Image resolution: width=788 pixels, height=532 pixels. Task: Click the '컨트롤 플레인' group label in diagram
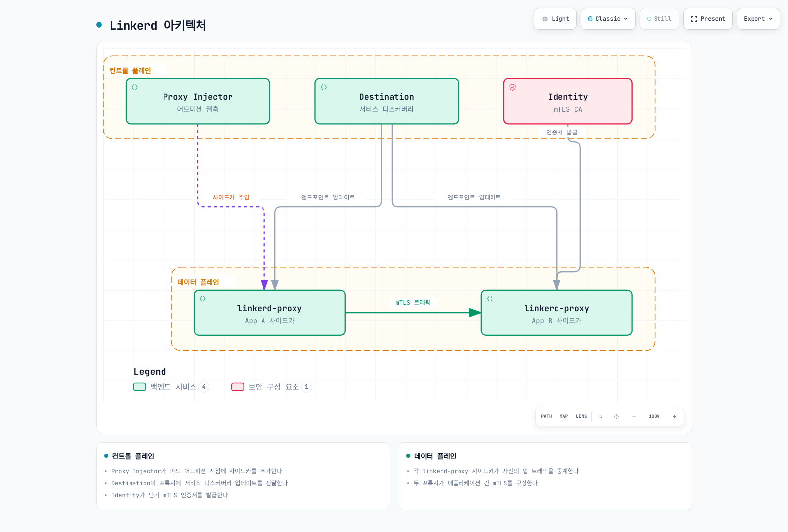click(130, 71)
